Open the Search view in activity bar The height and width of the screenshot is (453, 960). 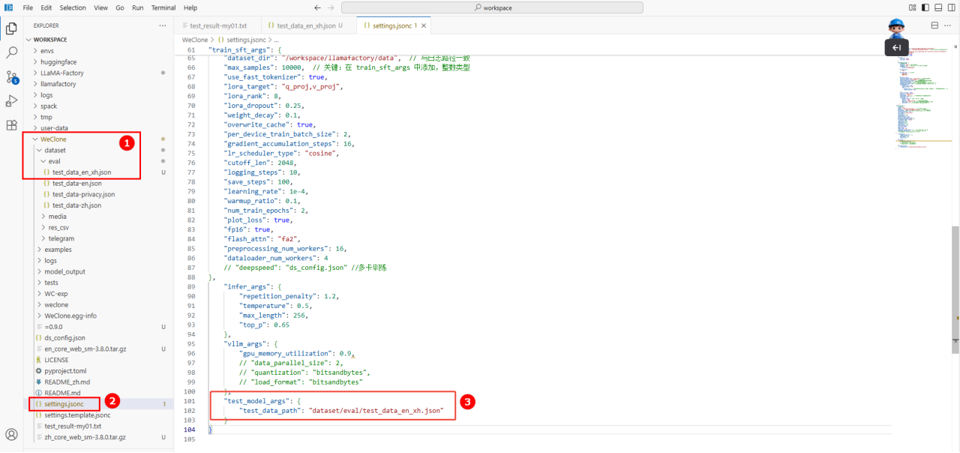(12, 52)
